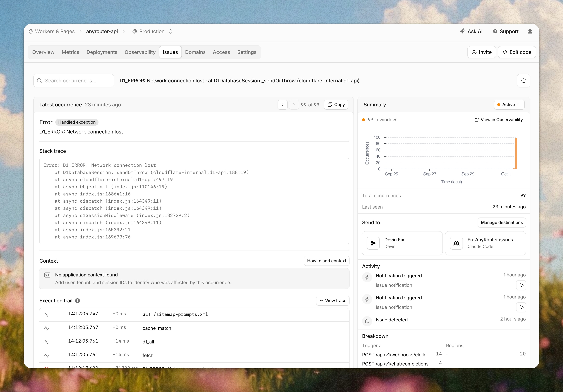Viewport: 563px width, 392px height.
Task: Open the Production environment selector
Action: [x=152, y=31]
